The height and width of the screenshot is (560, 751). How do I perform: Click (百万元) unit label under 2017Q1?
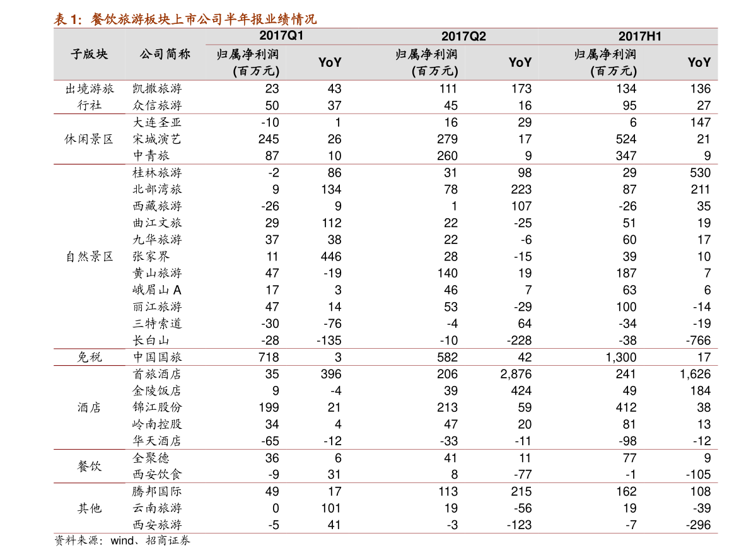click(256, 71)
